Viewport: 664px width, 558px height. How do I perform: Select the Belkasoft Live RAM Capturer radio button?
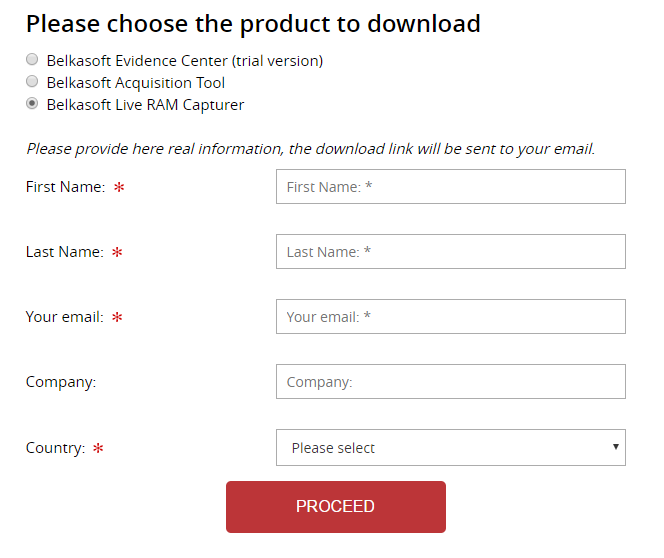pyautogui.click(x=33, y=104)
